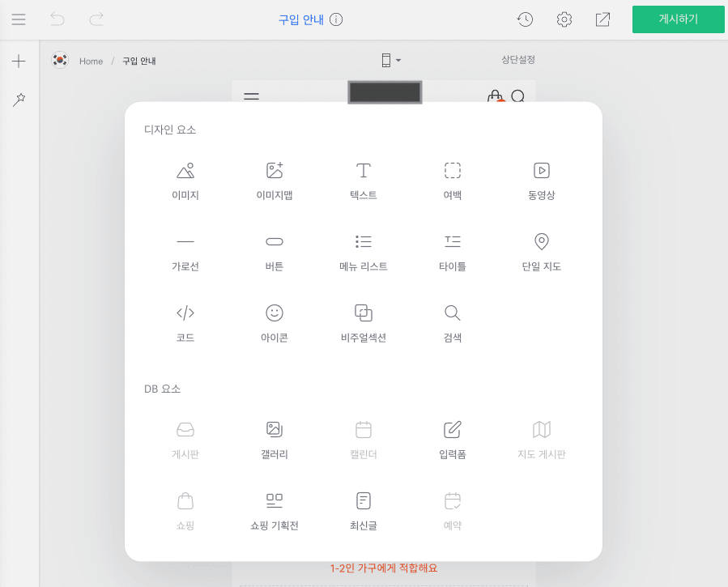Add an 입력폼 input form element

[x=453, y=440]
